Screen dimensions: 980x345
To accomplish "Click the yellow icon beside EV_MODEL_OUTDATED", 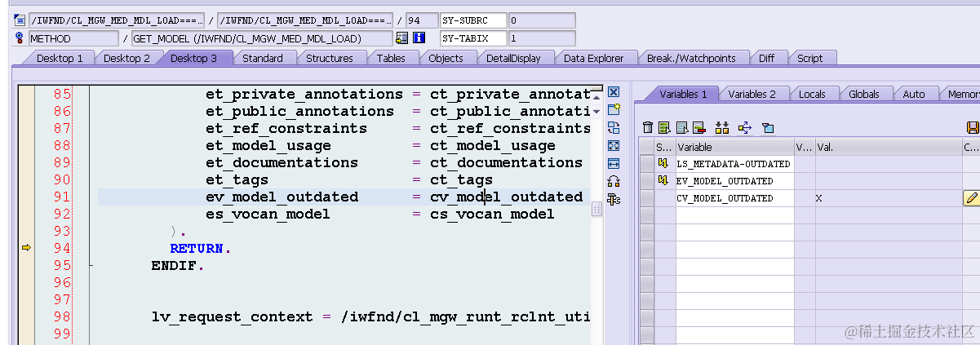I will [664, 181].
